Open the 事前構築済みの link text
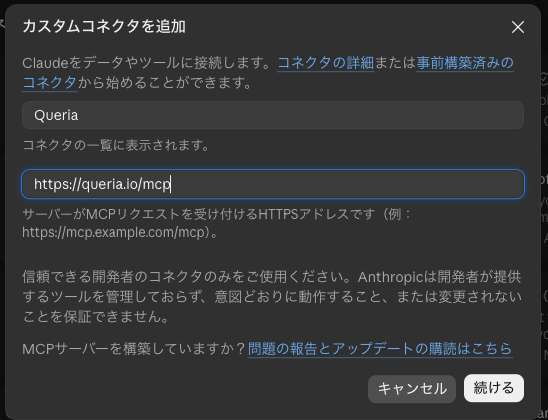Viewport: 548px width, 420px height. click(x=465, y=63)
